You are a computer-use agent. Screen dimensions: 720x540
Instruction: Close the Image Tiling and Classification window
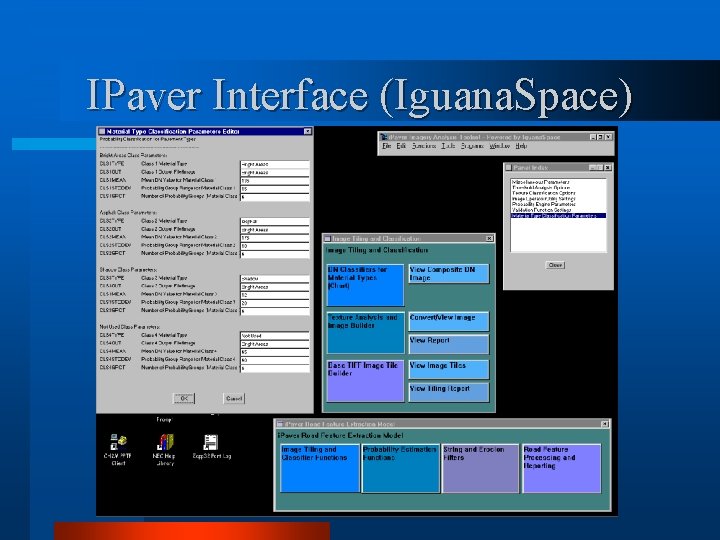489,238
